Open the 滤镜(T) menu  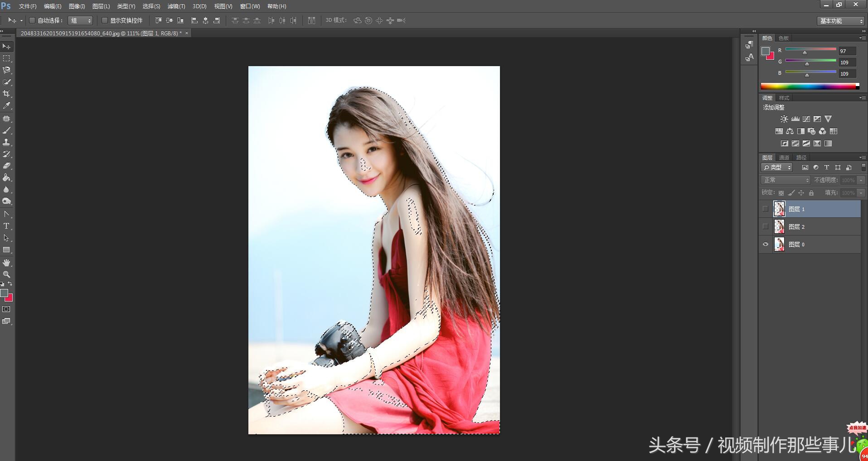(176, 6)
